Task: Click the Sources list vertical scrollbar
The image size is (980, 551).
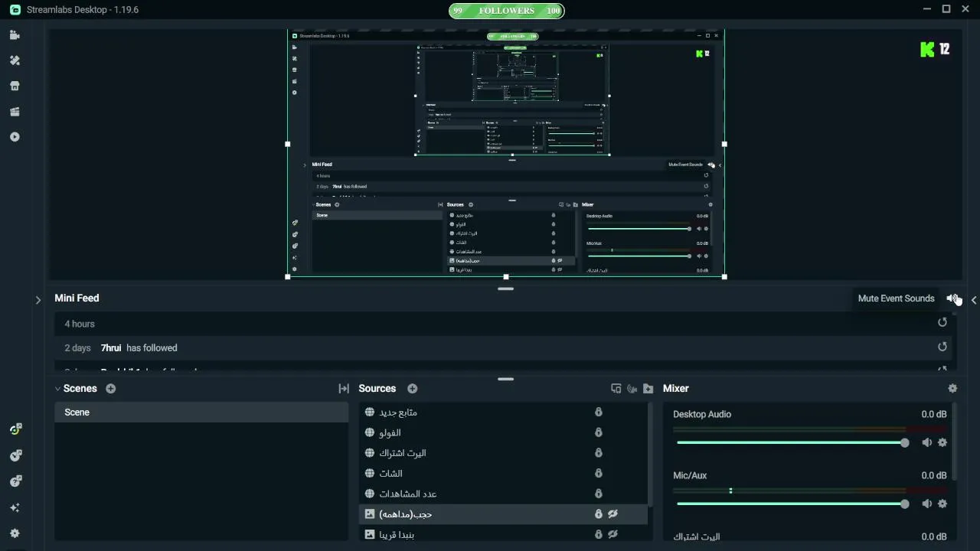Action: point(651,455)
